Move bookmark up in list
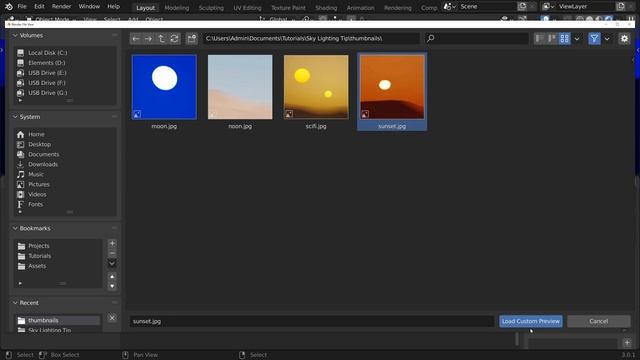640x360 pixels. [112, 277]
